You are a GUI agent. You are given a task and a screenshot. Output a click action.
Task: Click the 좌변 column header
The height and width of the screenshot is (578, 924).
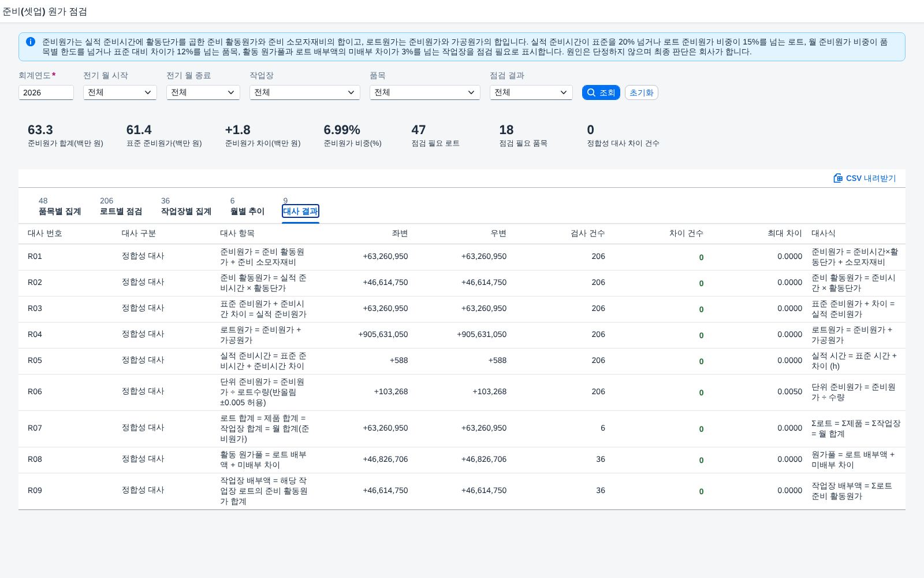pos(400,234)
